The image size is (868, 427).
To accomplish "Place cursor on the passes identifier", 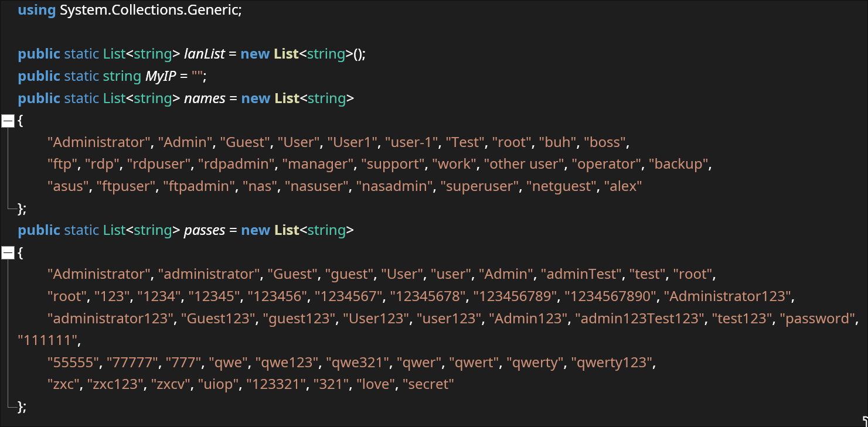I will tap(205, 230).
